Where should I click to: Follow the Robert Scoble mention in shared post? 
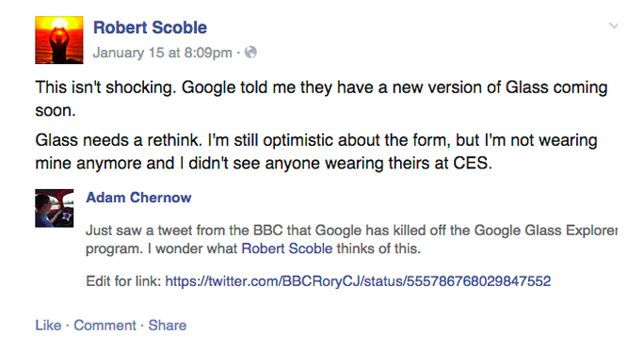pyautogui.click(x=286, y=248)
